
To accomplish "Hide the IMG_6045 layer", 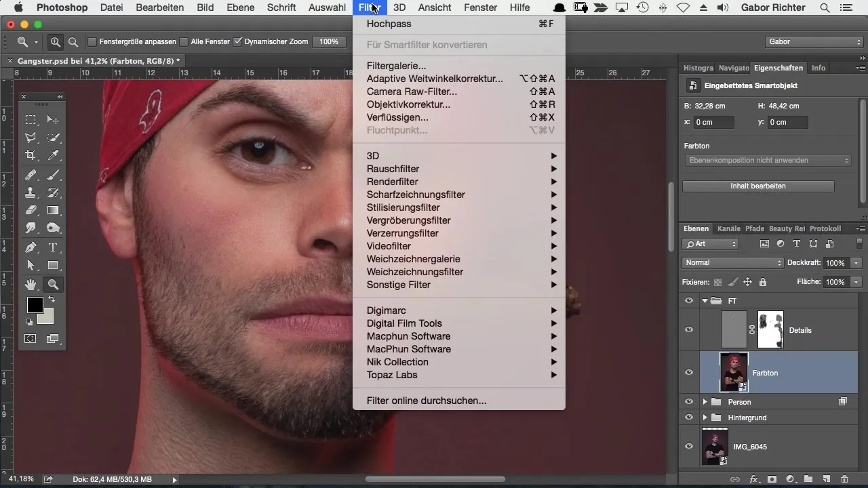I will tap(689, 447).
